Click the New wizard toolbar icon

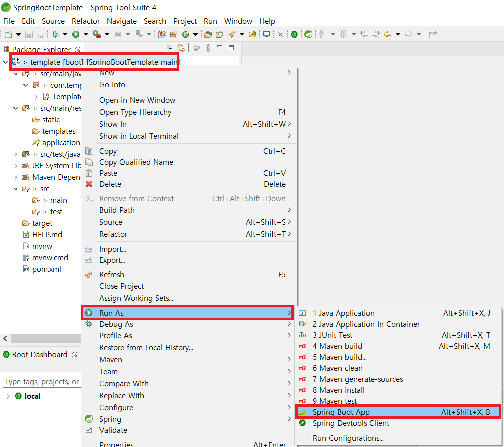click(x=8, y=34)
